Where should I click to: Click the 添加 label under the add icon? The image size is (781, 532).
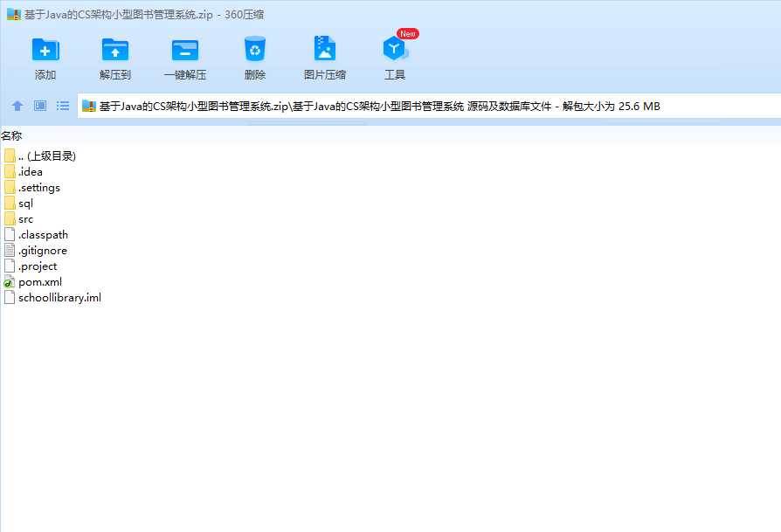pyautogui.click(x=45, y=75)
